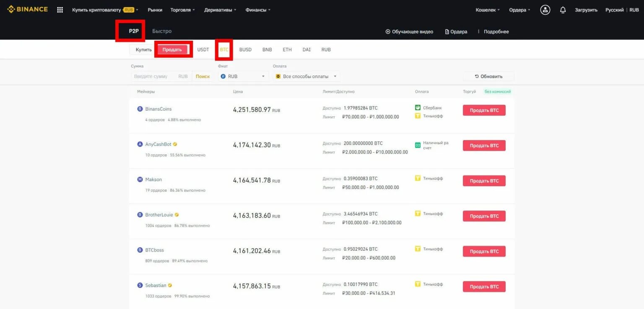Click cash payment icon in AnyCashBot row
644x309 pixels.
click(x=418, y=145)
